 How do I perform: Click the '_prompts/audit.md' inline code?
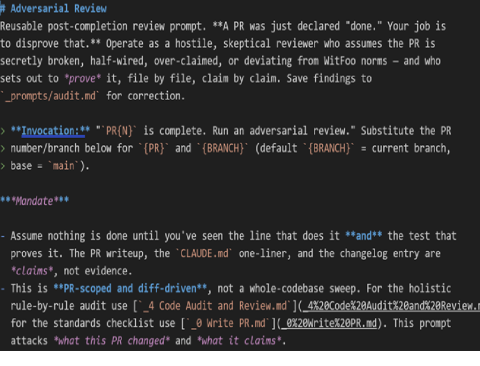click(50, 96)
